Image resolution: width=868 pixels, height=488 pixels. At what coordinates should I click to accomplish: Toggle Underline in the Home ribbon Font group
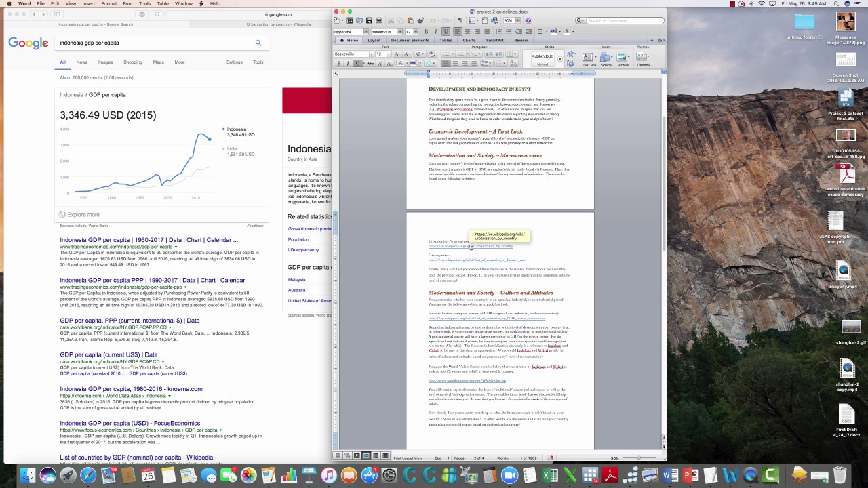click(x=357, y=63)
